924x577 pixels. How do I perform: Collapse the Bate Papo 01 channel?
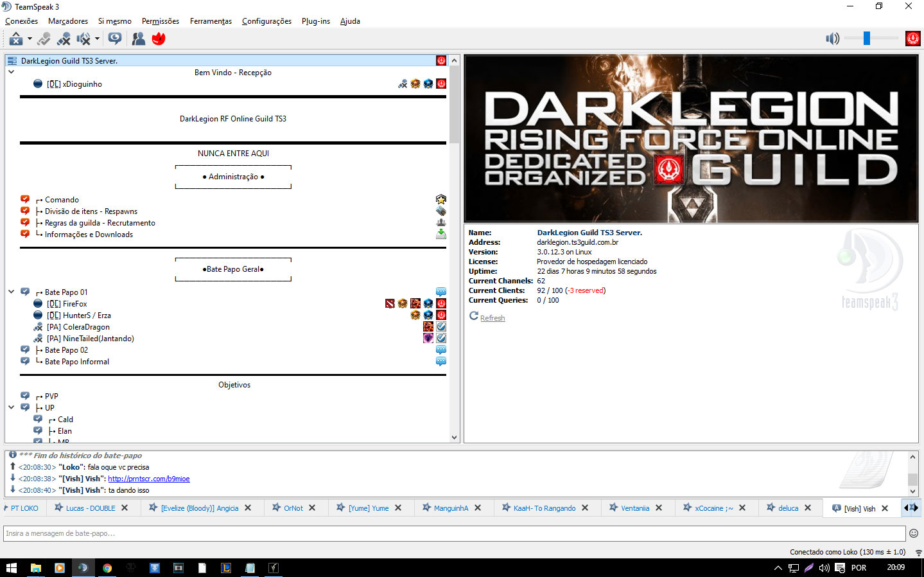click(x=11, y=292)
